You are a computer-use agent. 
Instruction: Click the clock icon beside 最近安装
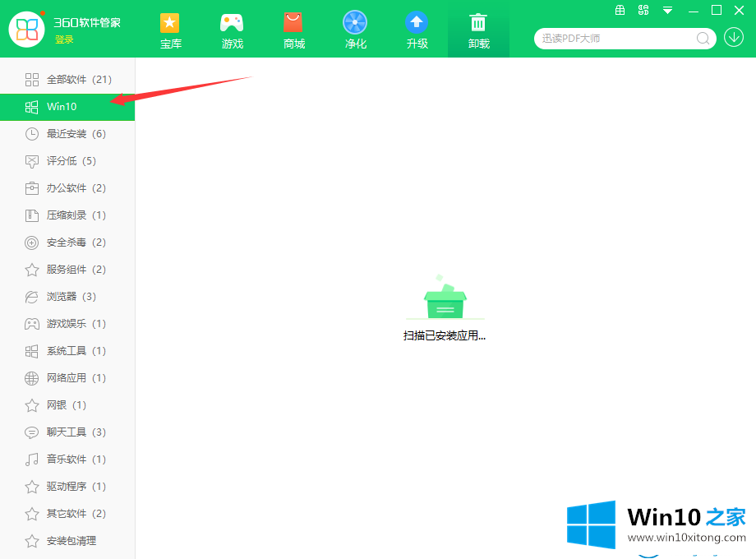[x=32, y=134]
